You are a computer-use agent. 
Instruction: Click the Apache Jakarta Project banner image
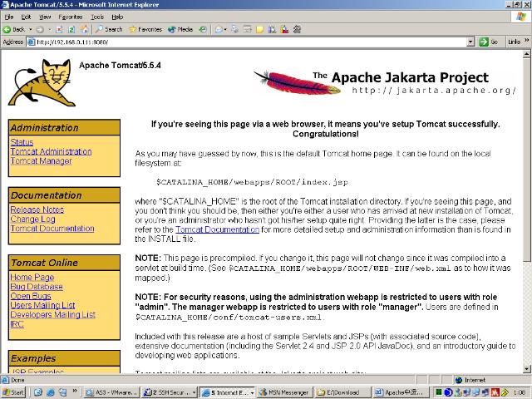pos(385,82)
